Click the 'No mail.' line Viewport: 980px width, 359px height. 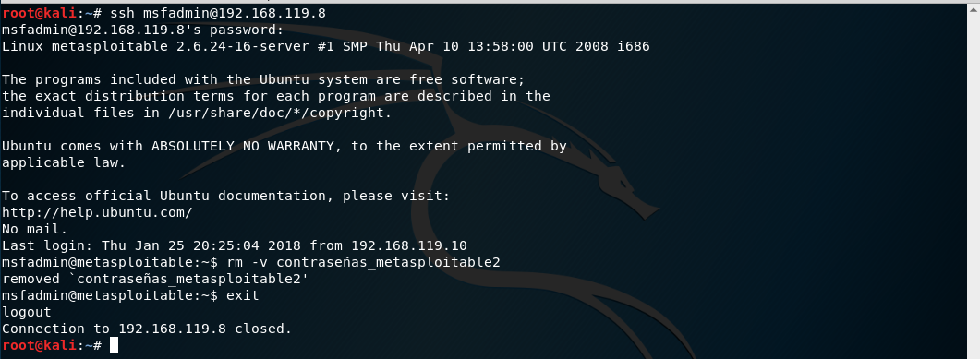[34, 229]
